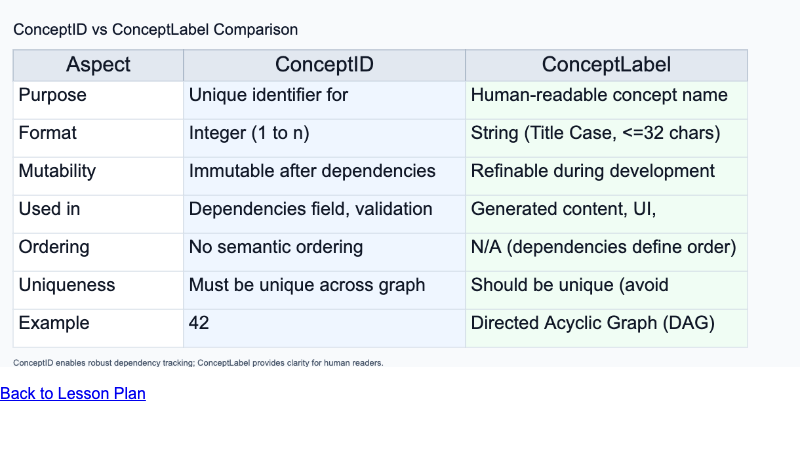Click the Back to Lesson Plan link
800x450 pixels.
73,394
